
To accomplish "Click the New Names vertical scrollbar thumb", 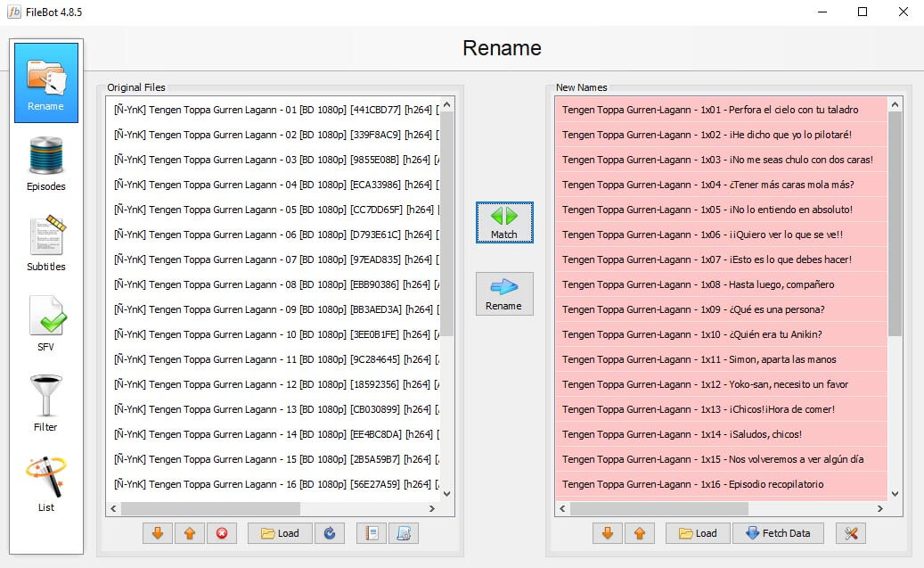I will click(895, 224).
